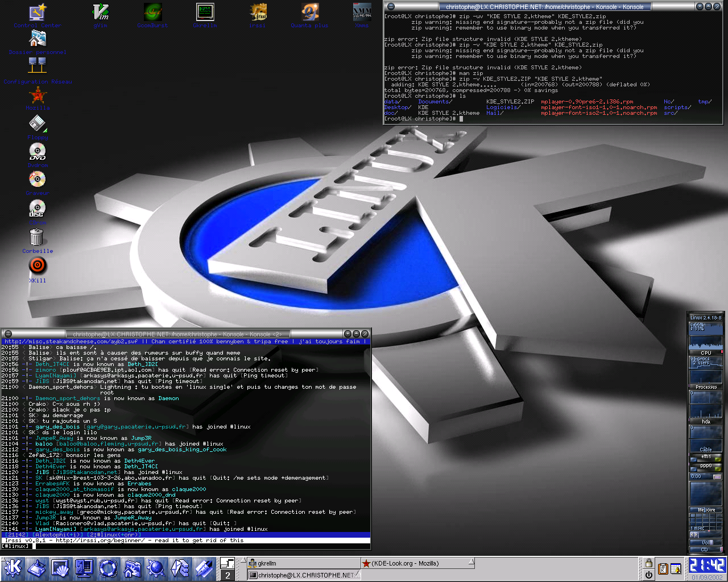This screenshot has width=728, height=582.
Task: Click the steakandcheese.com URL in the irssi topic bar
Action: [72, 342]
